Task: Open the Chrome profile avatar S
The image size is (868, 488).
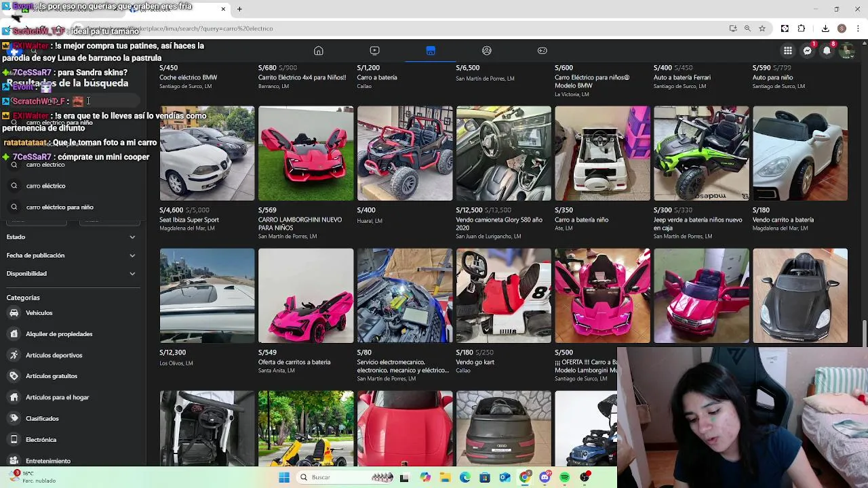Action: tap(842, 28)
